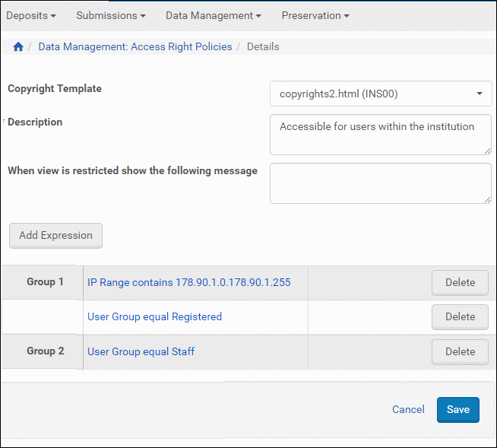497x448 pixels.
Task: Open the Copyright Template dropdown
Action: point(381,94)
